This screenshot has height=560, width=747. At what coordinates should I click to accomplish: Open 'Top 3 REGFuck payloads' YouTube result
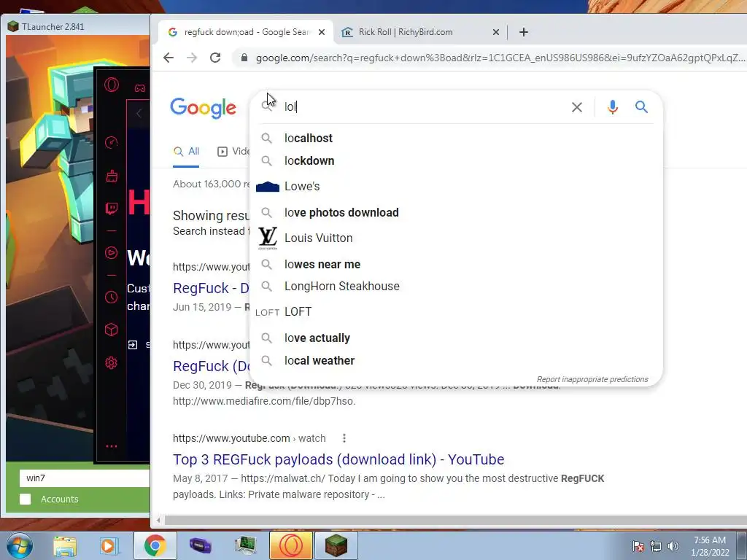pyautogui.click(x=338, y=459)
